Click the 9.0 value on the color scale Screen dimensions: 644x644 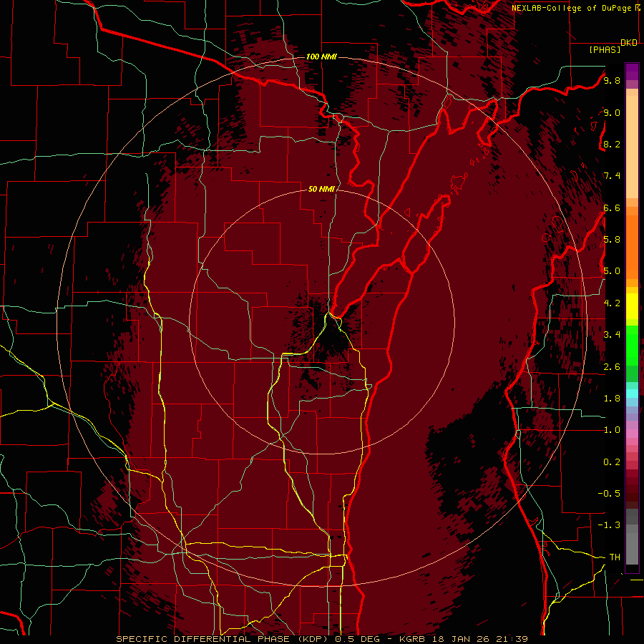[x=612, y=112]
